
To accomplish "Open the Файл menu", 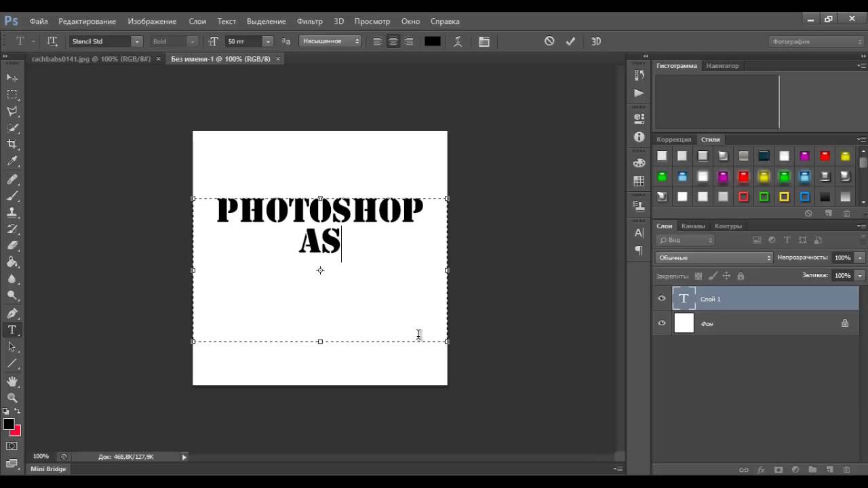I will click(x=39, y=22).
